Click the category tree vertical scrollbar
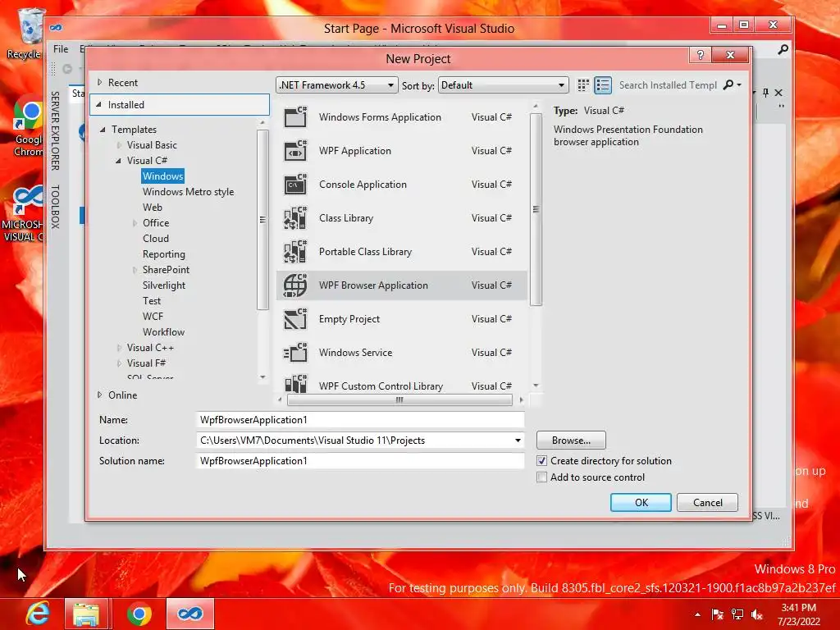Image resolution: width=840 pixels, height=630 pixels. click(x=262, y=220)
